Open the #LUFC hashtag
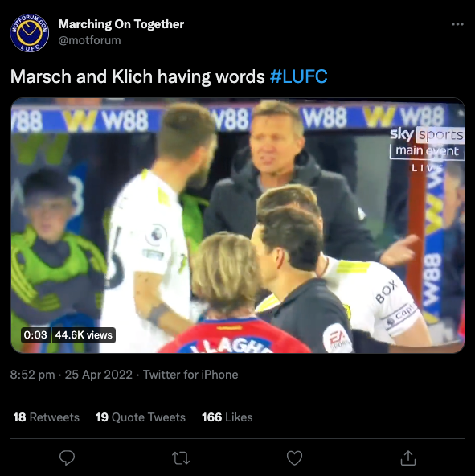The image size is (475, 476). pyautogui.click(x=299, y=76)
